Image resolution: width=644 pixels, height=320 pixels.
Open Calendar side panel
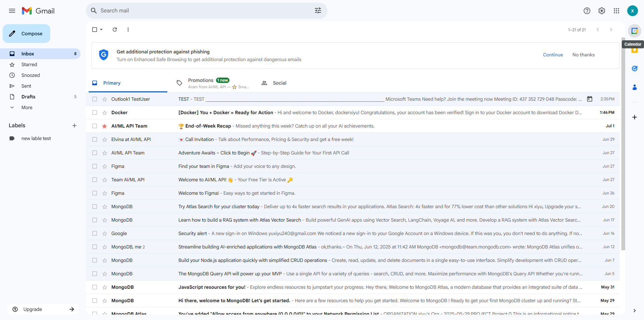[635, 31]
